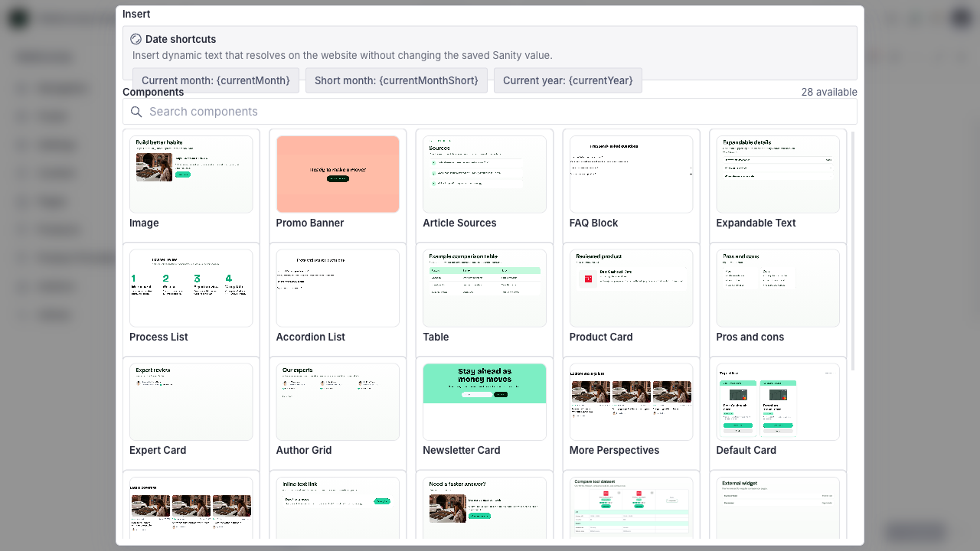Select the Expert Card component

coord(191,413)
